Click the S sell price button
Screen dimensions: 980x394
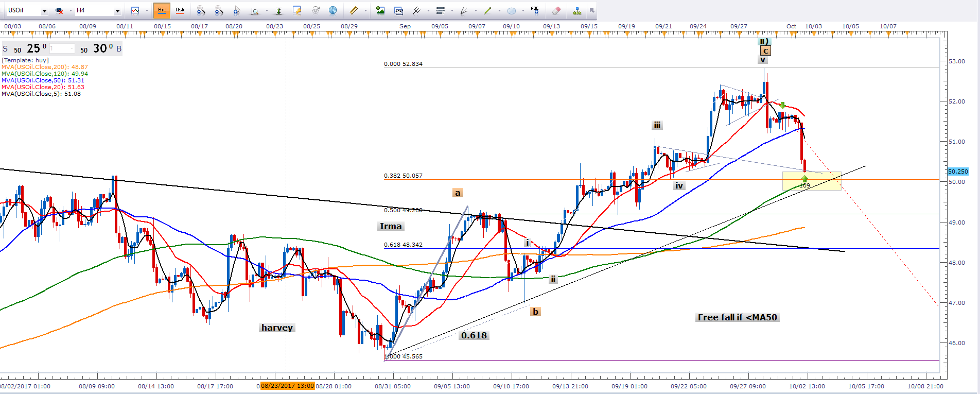click(5, 49)
